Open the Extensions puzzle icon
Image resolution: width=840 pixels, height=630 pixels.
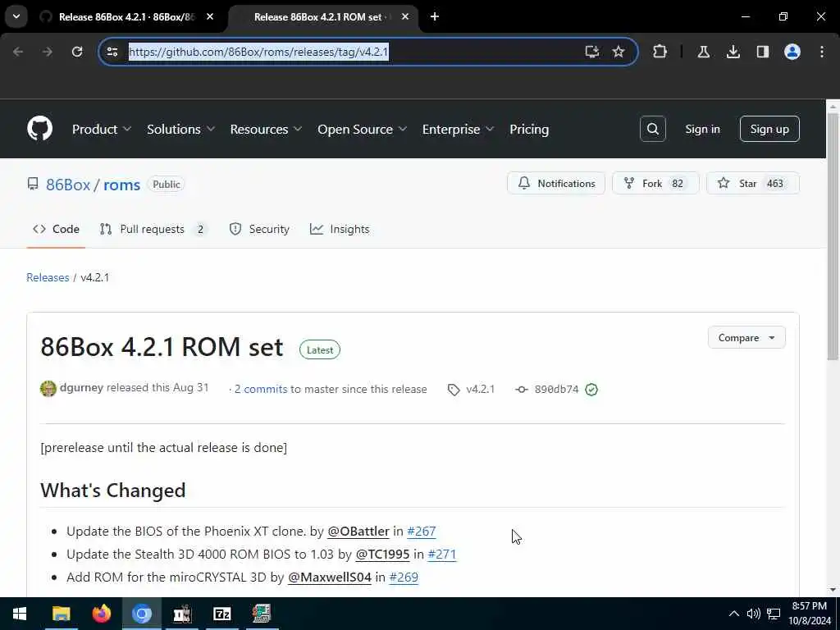click(660, 52)
